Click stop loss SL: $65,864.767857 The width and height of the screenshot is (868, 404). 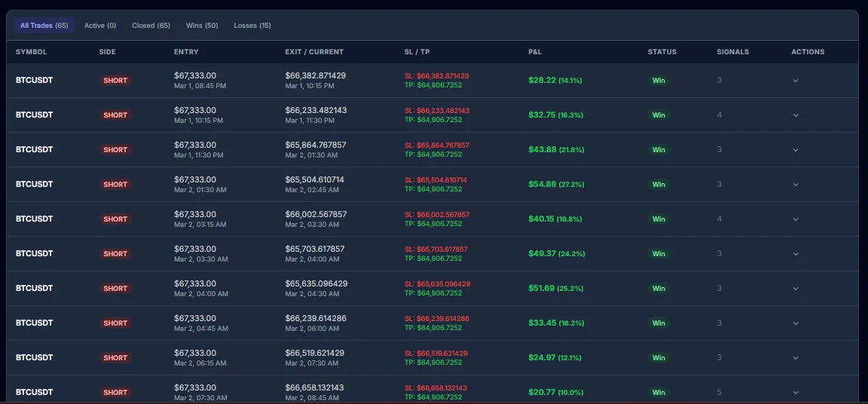[x=437, y=145]
